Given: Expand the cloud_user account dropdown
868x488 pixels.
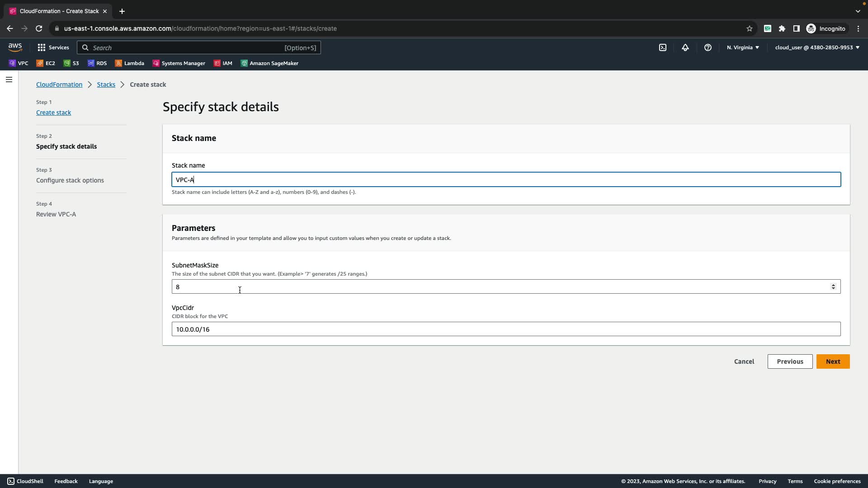Looking at the screenshot, I should pyautogui.click(x=817, y=47).
